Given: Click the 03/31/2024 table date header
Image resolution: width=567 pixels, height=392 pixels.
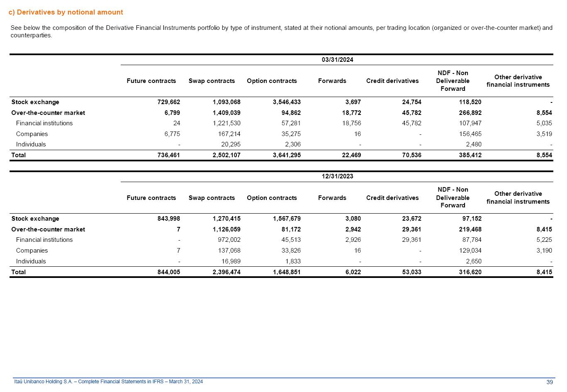Looking at the screenshot, I should pos(337,60).
